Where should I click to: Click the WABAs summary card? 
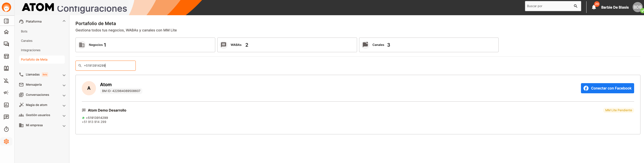[x=287, y=45]
